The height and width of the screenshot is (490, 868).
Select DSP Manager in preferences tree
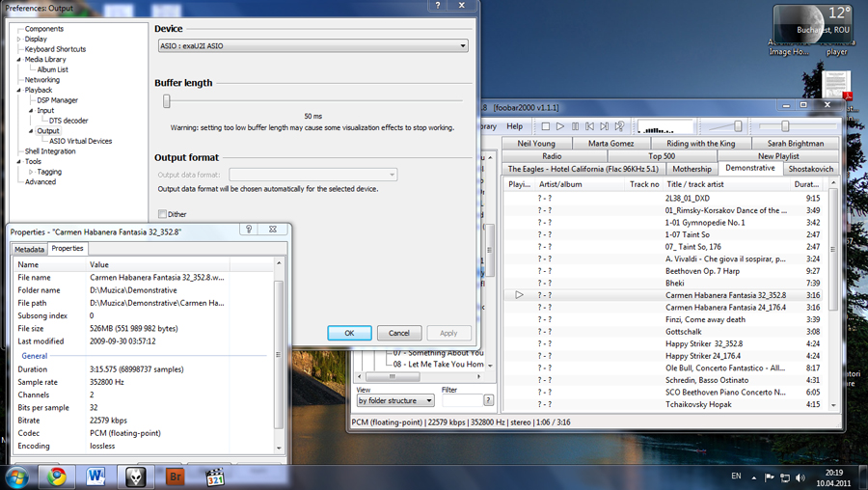(57, 100)
